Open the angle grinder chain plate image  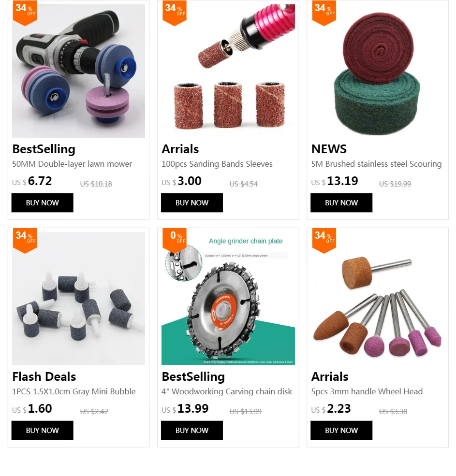228,299
